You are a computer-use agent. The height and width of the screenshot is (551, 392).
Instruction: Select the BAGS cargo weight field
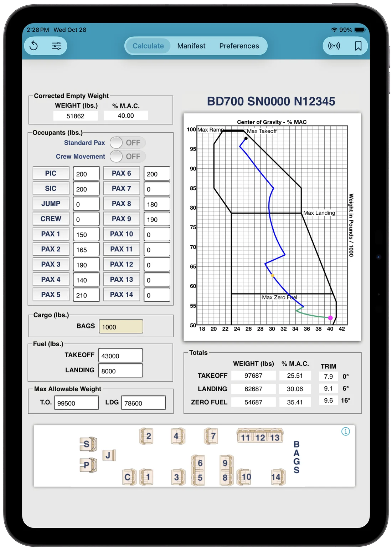121,327
